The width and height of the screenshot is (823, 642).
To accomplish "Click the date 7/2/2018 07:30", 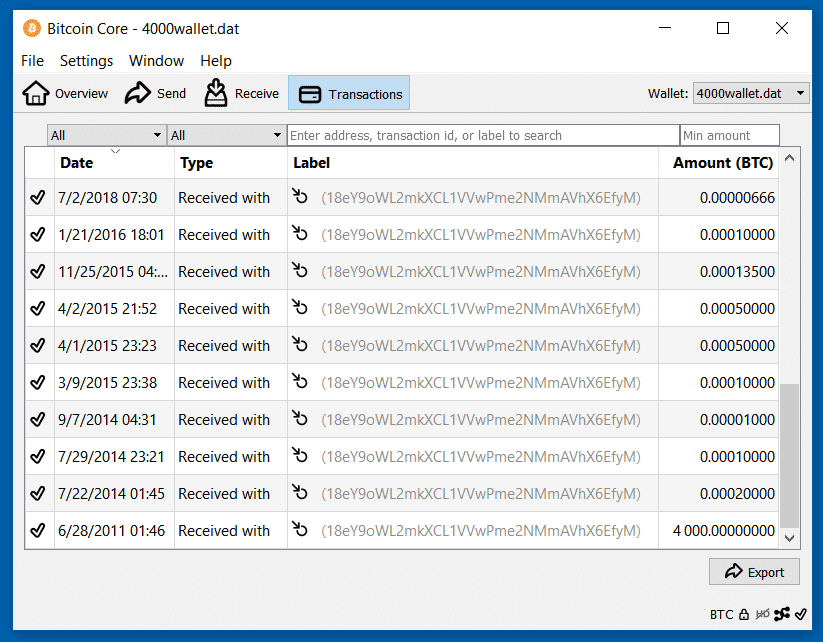I will click(x=108, y=198).
